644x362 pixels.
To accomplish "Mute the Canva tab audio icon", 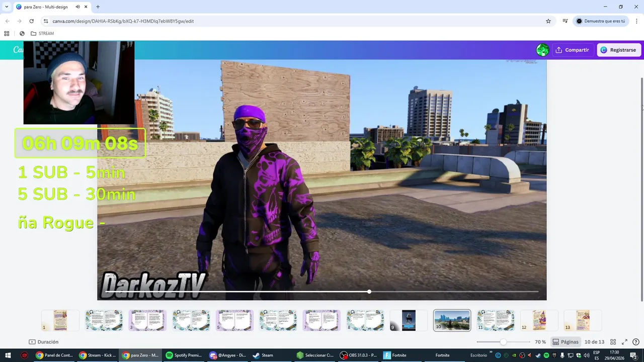I will (77, 7).
